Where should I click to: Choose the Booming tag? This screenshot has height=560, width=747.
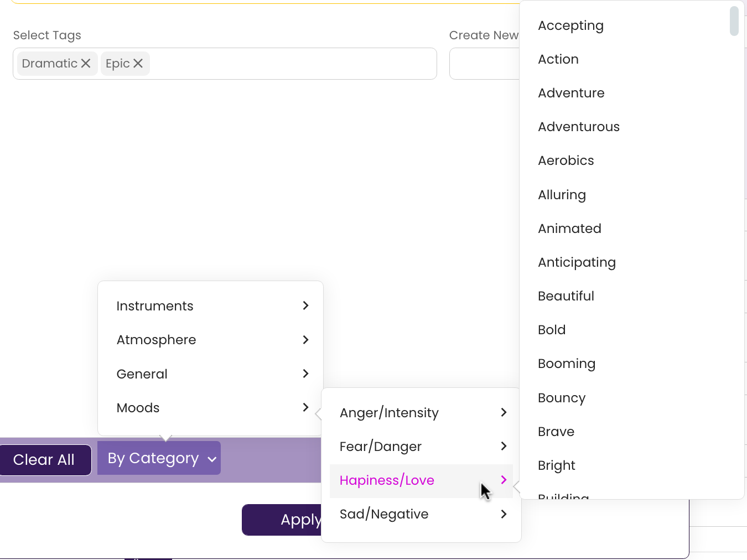[567, 364]
